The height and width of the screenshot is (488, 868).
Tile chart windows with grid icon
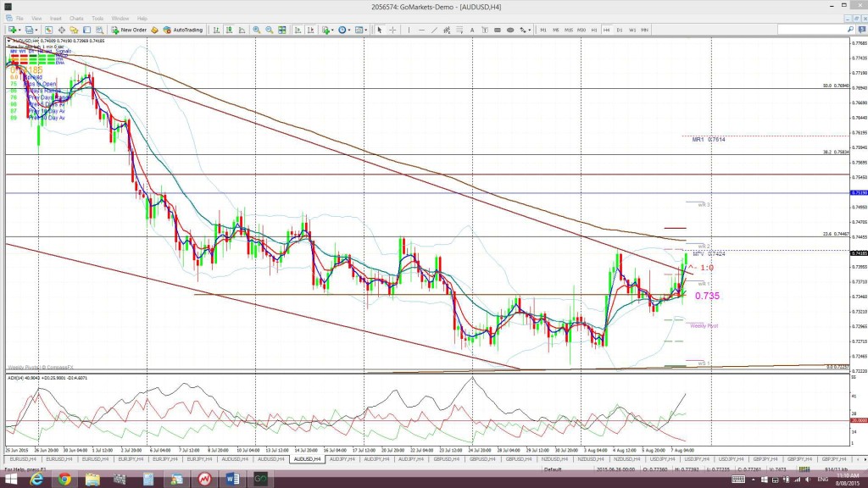coord(281,30)
